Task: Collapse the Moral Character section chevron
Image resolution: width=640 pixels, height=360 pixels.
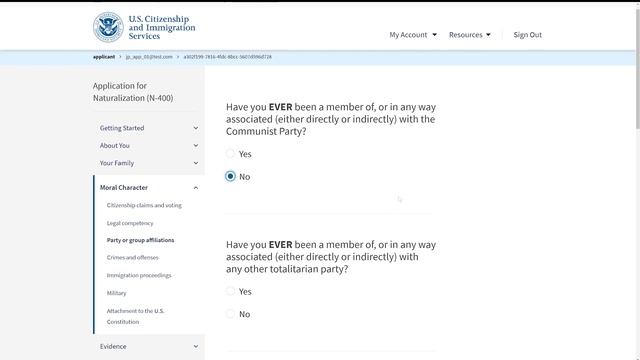Action: 196,188
